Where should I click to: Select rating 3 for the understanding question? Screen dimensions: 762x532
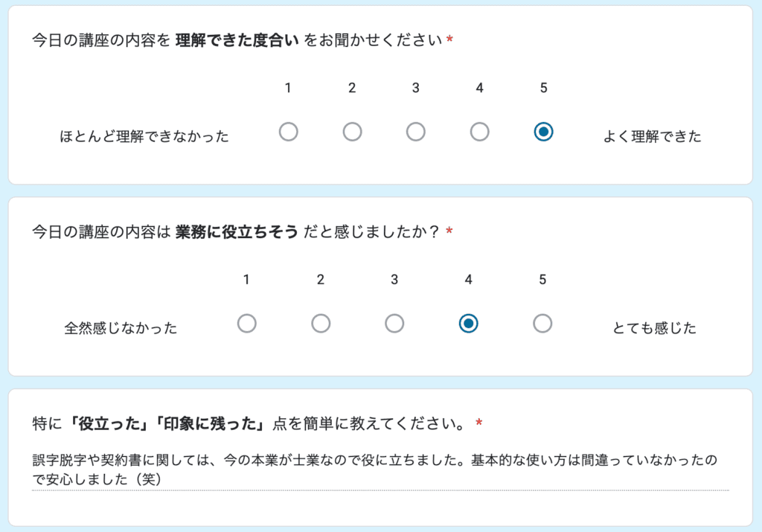(x=416, y=132)
